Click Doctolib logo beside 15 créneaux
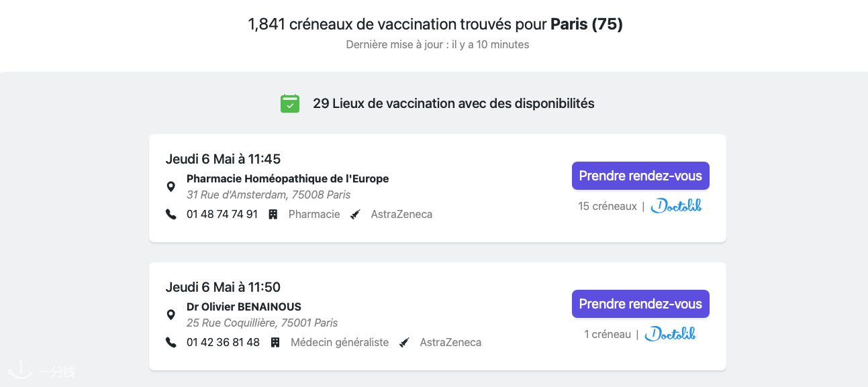868x387 pixels. click(677, 206)
